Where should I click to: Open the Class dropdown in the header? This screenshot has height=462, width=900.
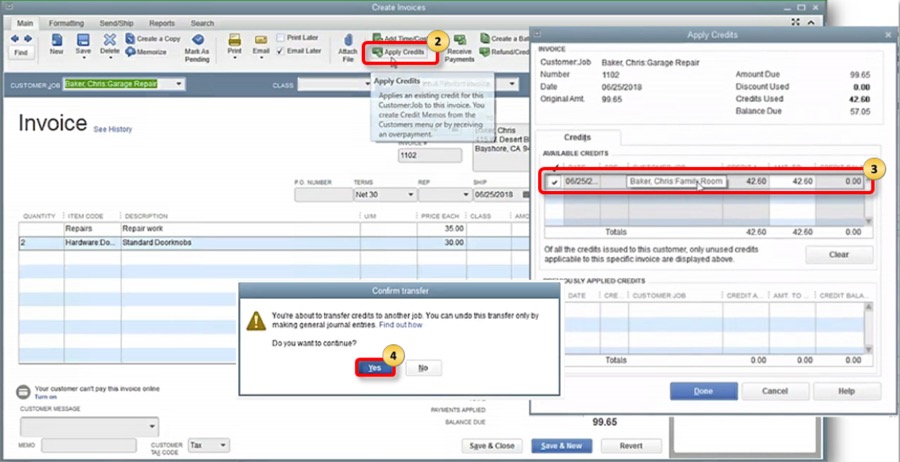click(x=367, y=85)
